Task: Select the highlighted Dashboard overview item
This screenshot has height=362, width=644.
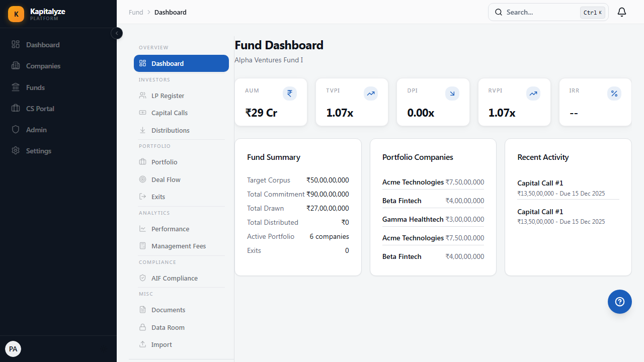Action: 181,63
